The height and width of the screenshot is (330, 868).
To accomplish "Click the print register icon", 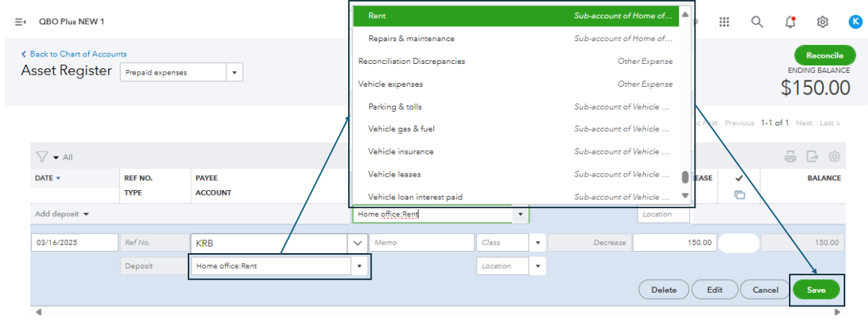I will pos(790,157).
